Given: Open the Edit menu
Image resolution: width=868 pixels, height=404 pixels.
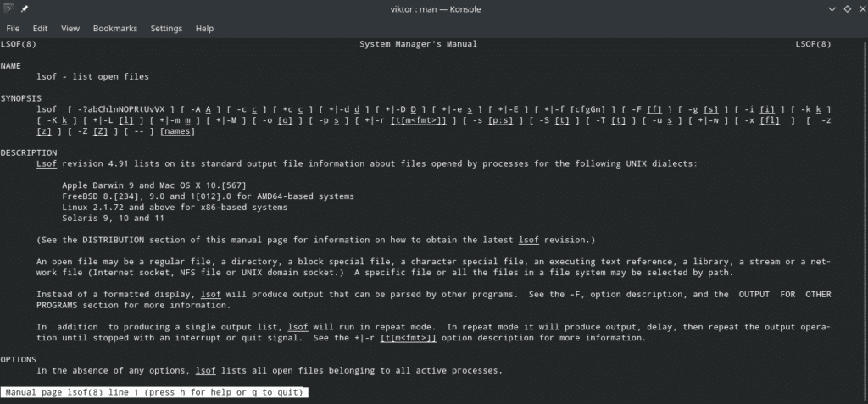Looking at the screenshot, I should point(40,28).
